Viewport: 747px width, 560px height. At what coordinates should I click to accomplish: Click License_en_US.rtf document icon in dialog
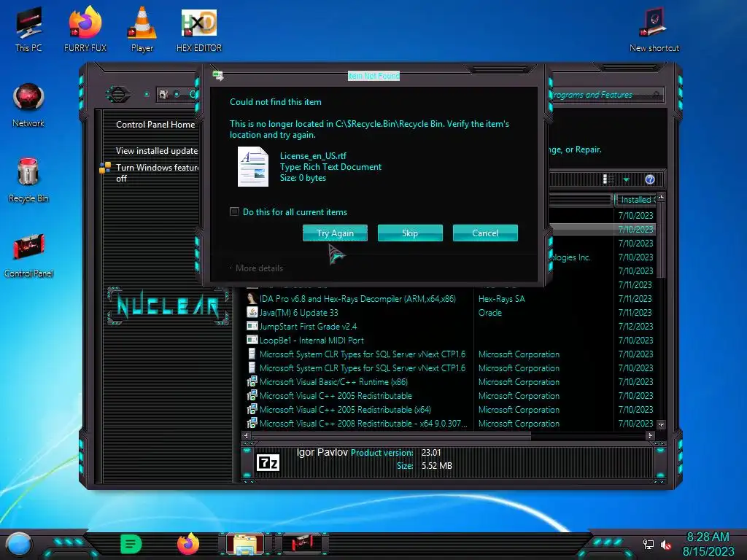(253, 166)
